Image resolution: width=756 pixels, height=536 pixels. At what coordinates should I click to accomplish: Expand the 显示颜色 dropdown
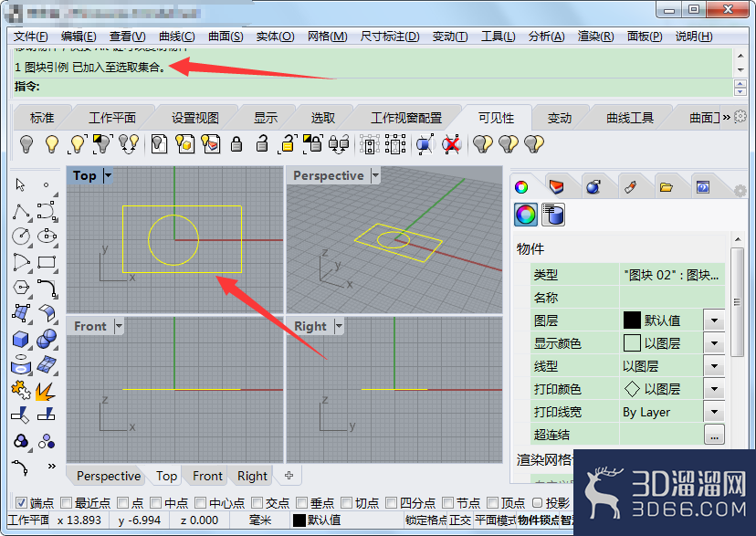coord(714,343)
